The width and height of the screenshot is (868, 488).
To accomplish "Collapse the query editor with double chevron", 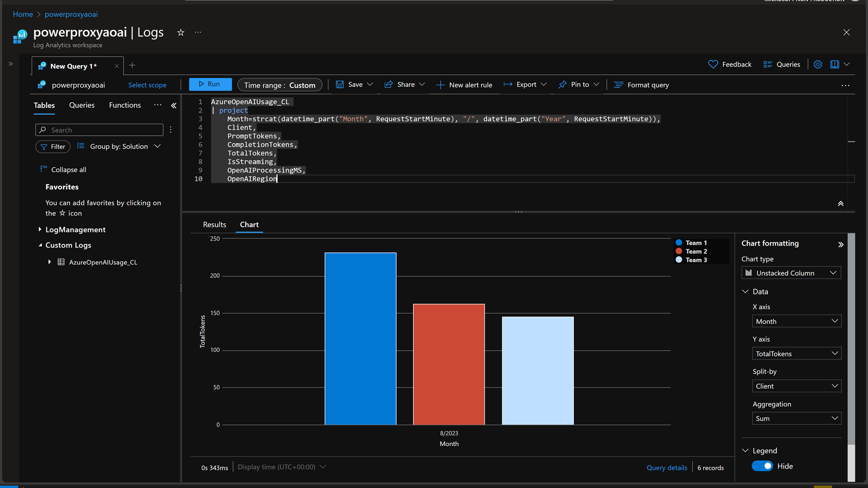I will 840,203.
